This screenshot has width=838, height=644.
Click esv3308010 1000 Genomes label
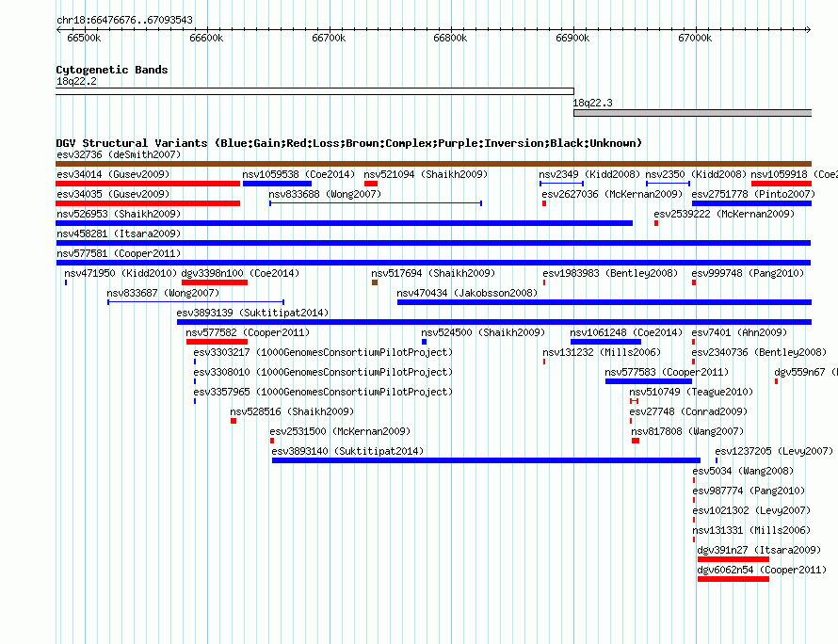click(x=323, y=372)
